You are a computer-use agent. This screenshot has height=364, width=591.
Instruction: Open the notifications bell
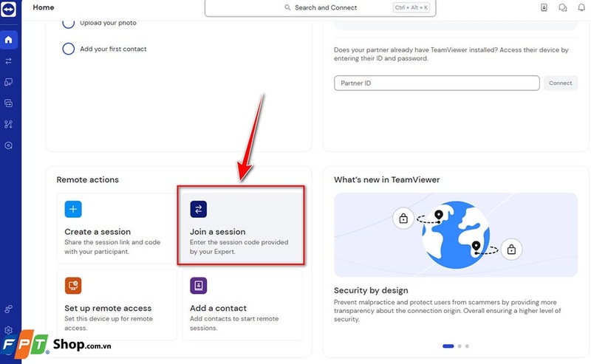pos(581,8)
